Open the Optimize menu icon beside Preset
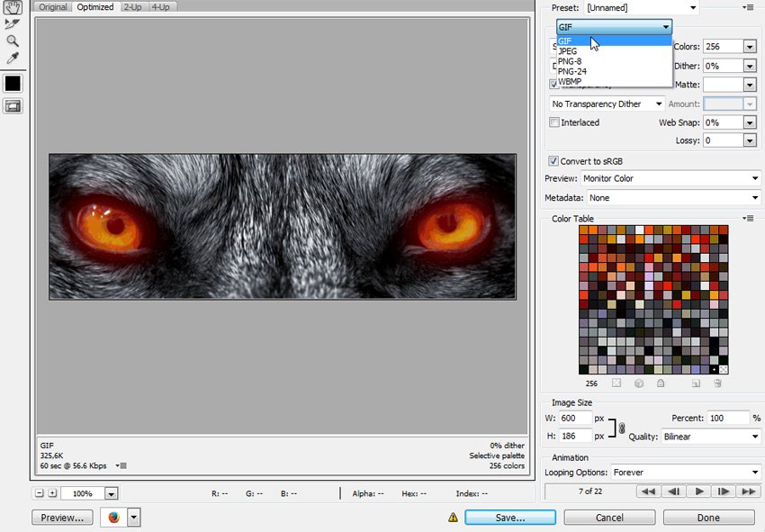 coord(748,7)
